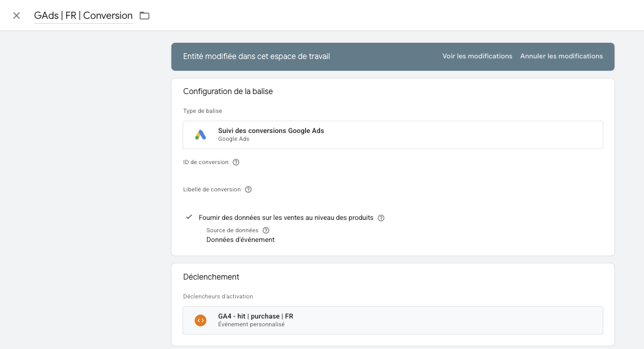644x349 pixels.
Task: Click the Google Ads logo icon
Action: click(x=201, y=135)
